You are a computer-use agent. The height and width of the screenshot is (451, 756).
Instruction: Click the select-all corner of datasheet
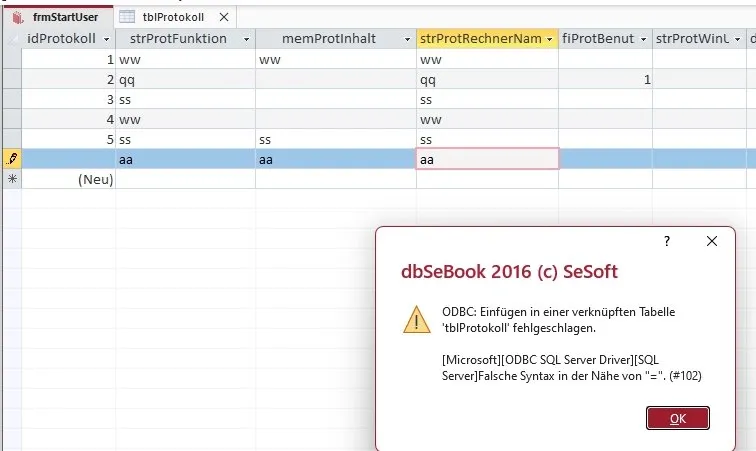[12, 39]
